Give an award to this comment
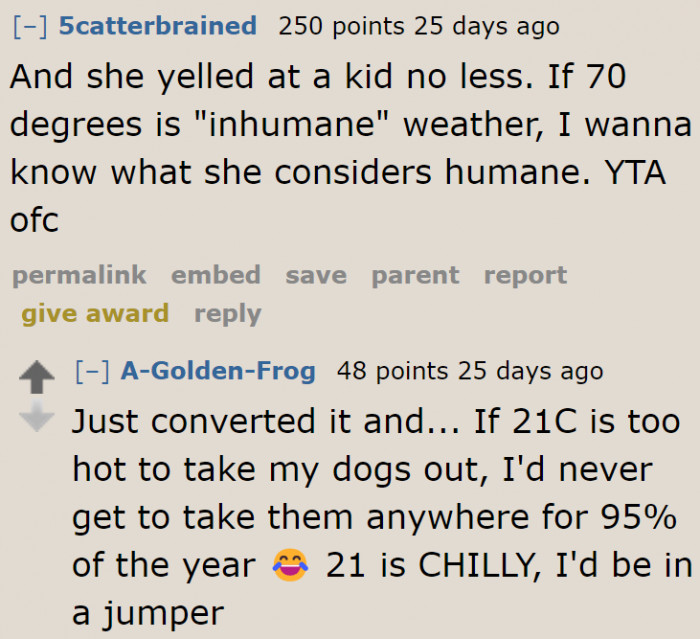The height and width of the screenshot is (639, 700). tap(95, 314)
